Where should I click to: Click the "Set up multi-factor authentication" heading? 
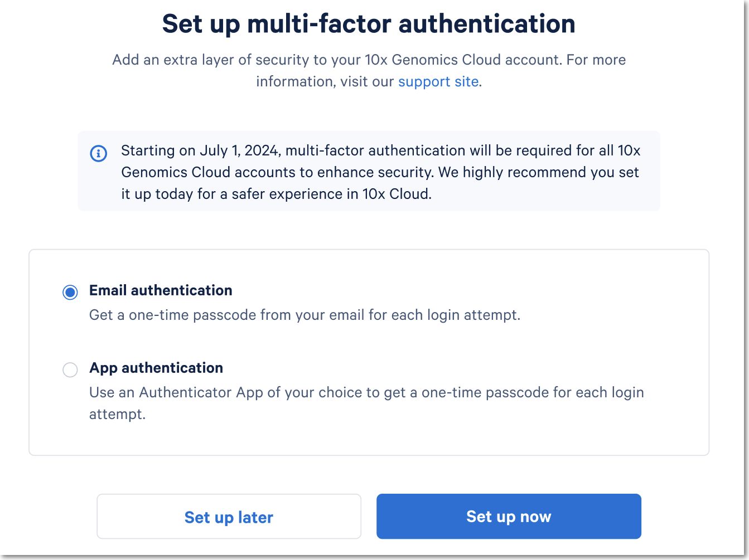(369, 24)
